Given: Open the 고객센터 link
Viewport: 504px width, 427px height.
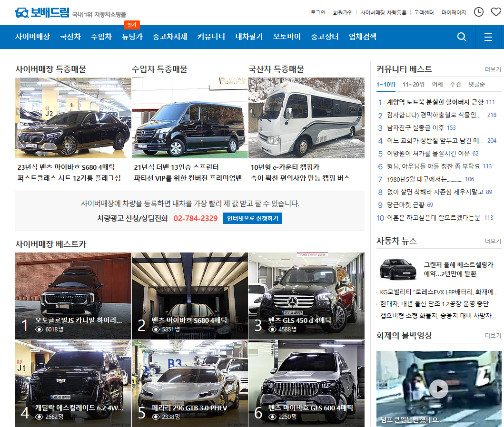Looking at the screenshot, I should click(x=424, y=12).
